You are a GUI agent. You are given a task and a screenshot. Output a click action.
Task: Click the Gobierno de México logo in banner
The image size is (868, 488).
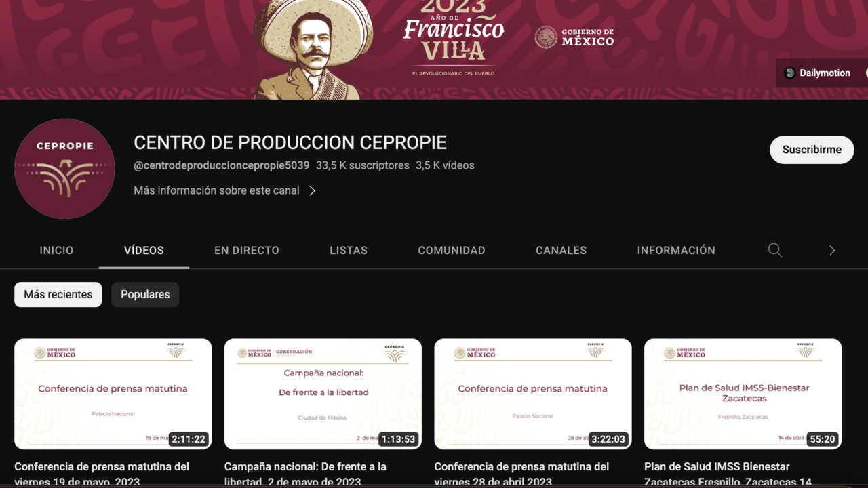[x=574, y=37]
